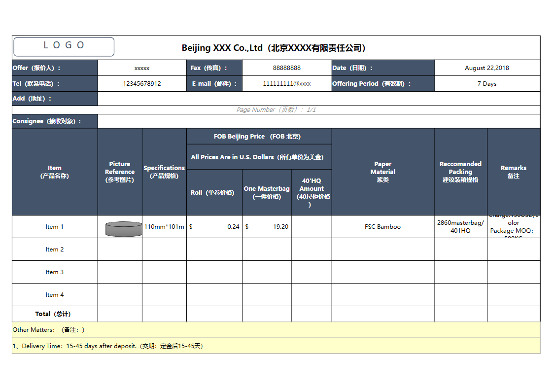The height and width of the screenshot is (392, 554).
Task: Select the Picture Reference column header
Action: tap(120, 172)
